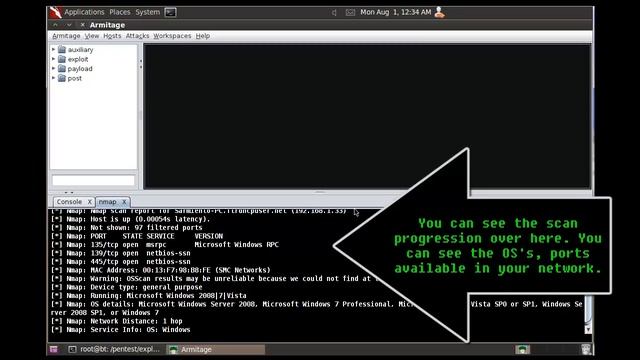Viewport: 640px width, 360px height.
Task: Open the Armitage menu
Action: 66,36
